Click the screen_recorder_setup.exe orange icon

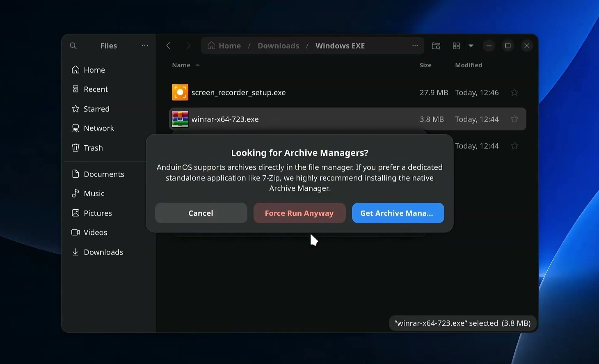click(180, 92)
